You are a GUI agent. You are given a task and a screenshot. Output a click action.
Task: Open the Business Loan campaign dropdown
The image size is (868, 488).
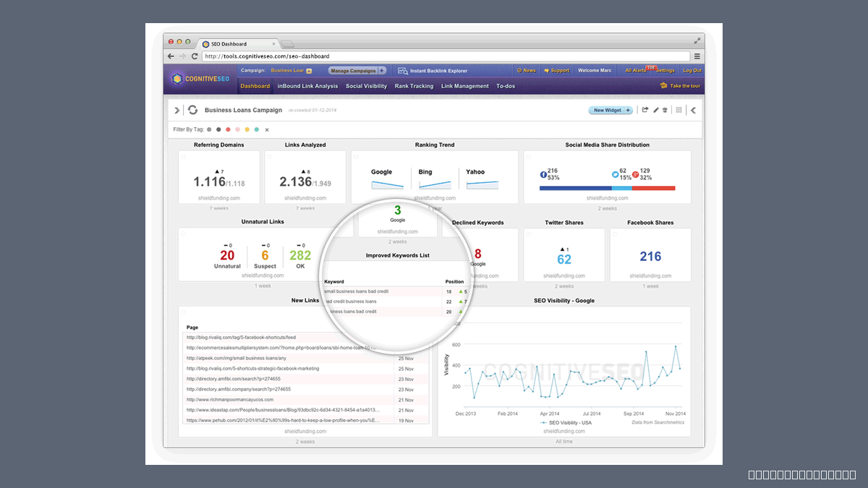pyautogui.click(x=309, y=71)
